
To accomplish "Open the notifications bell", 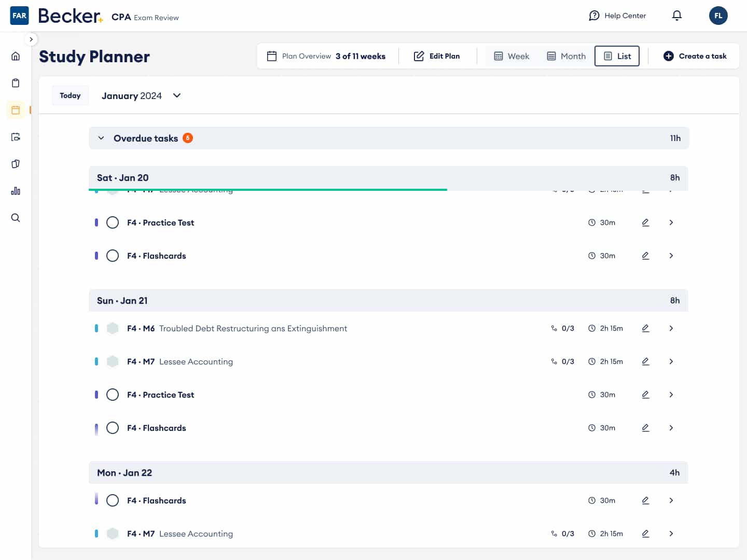I will pos(676,16).
